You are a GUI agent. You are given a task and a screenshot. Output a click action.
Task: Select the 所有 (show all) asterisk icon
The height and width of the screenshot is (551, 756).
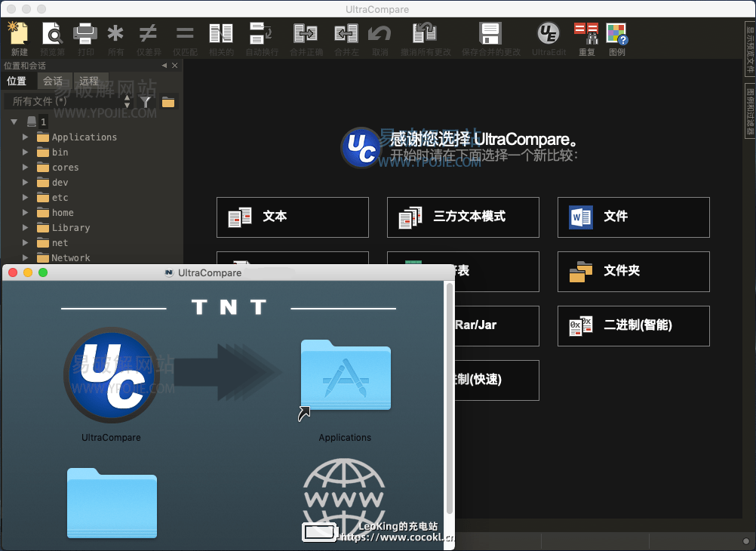(115, 34)
